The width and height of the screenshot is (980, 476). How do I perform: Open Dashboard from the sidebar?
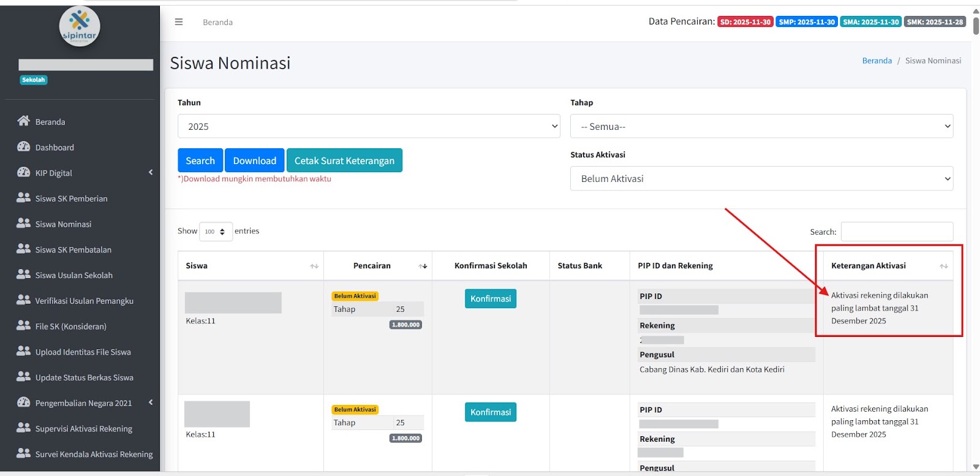[x=55, y=148]
